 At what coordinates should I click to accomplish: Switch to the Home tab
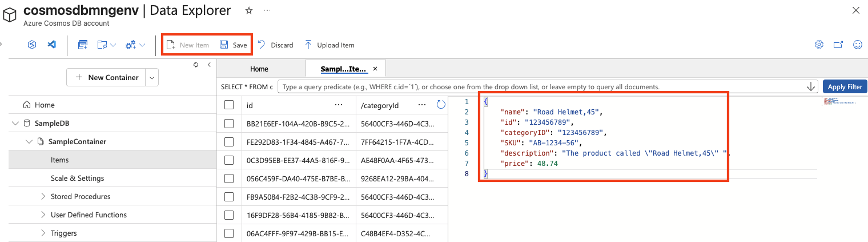point(259,69)
